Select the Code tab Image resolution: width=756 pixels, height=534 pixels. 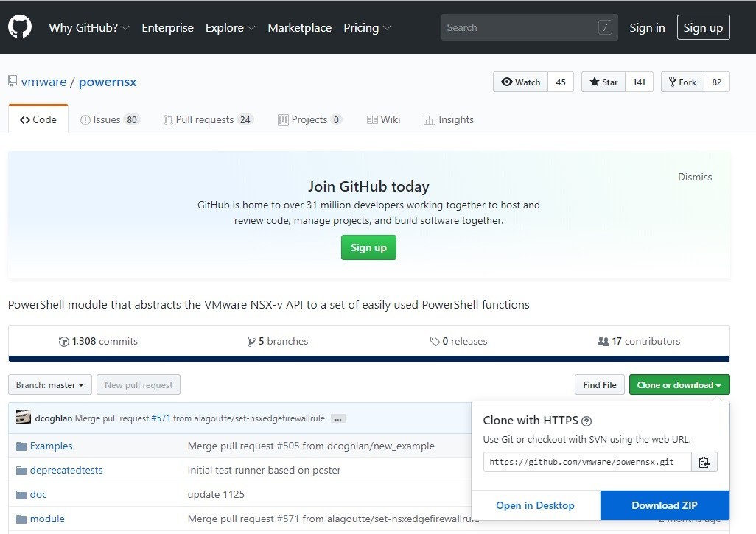38,119
